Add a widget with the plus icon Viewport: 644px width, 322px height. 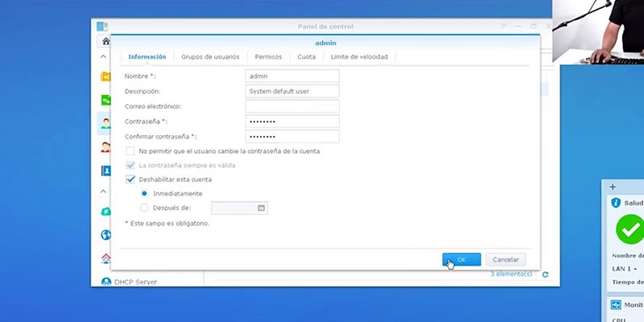point(613,187)
